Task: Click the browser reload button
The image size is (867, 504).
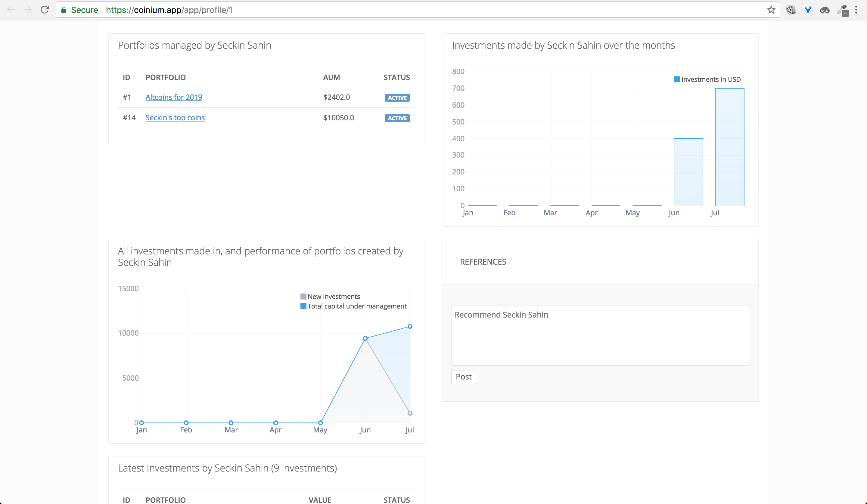Action: [x=44, y=10]
